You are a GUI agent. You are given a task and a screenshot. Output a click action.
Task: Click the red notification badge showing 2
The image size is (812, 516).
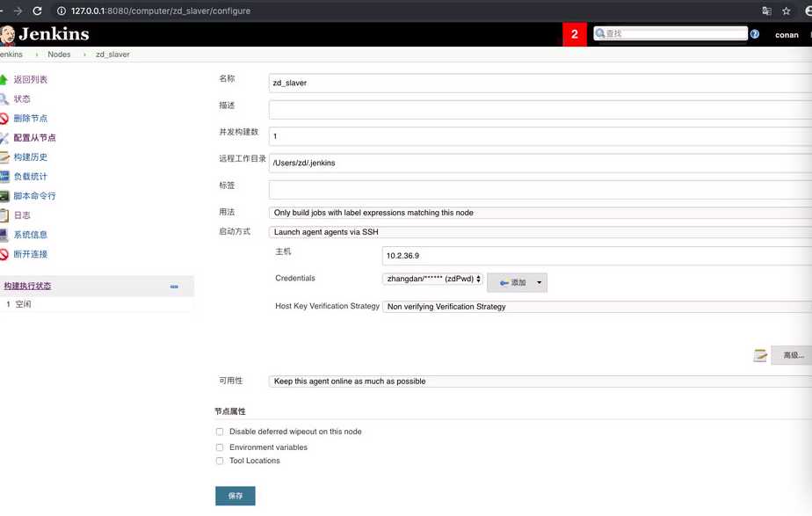[x=575, y=34]
